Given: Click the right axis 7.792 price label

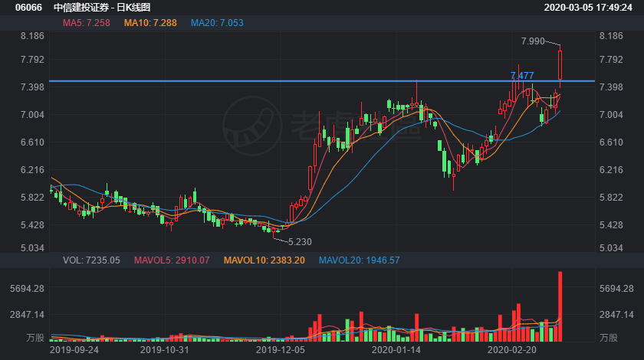Looking at the screenshot, I should tap(611, 60).
